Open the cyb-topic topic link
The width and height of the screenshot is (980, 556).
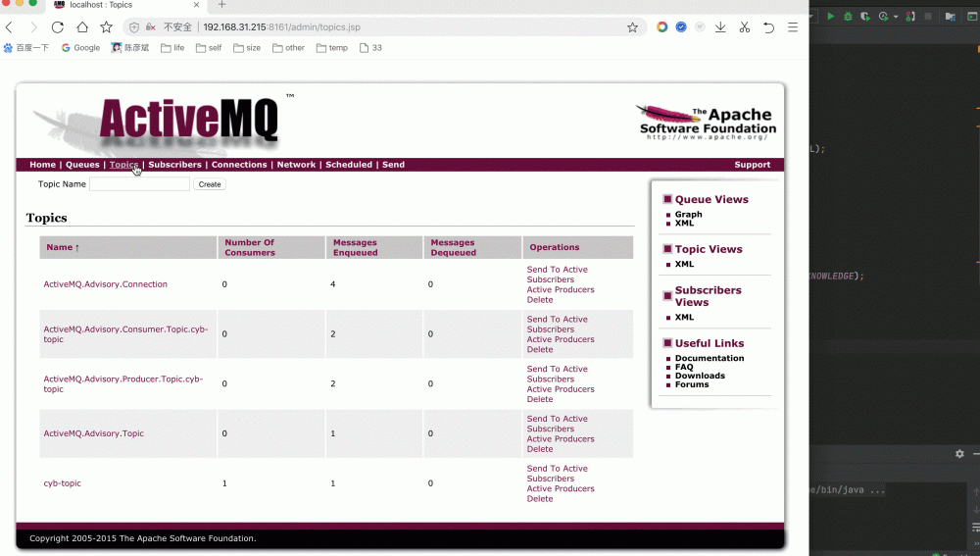tap(62, 482)
